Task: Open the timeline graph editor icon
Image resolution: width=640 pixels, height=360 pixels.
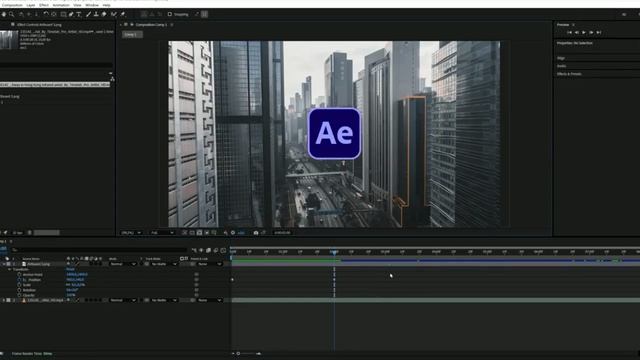Action: (223, 250)
